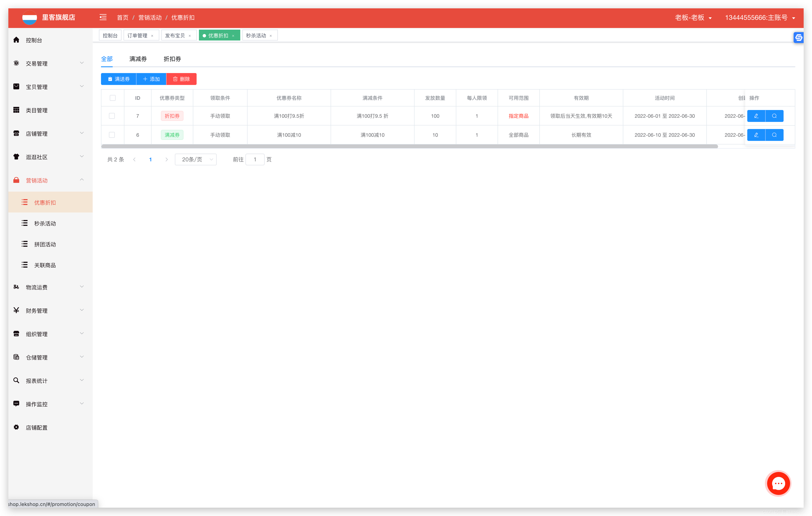The height and width of the screenshot is (516, 812).
Task: Open the 20条/页 page size dropdown
Action: pyautogui.click(x=196, y=159)
